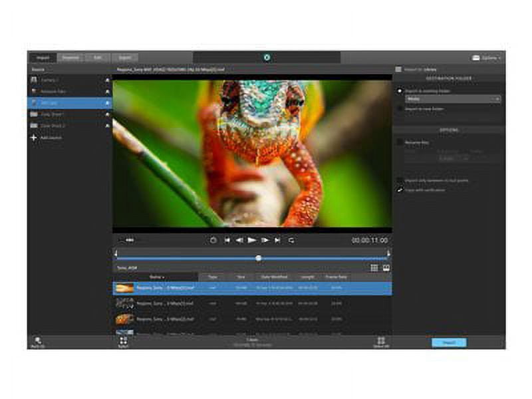Click the circular logo icon in the top bar

click(x=267, y=57)
